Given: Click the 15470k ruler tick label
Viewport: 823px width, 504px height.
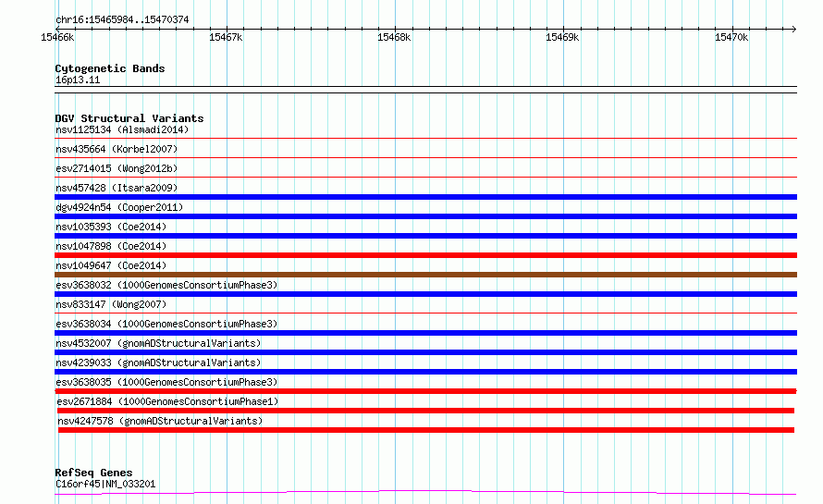Looking at the screenshot, I should point(731,37).
